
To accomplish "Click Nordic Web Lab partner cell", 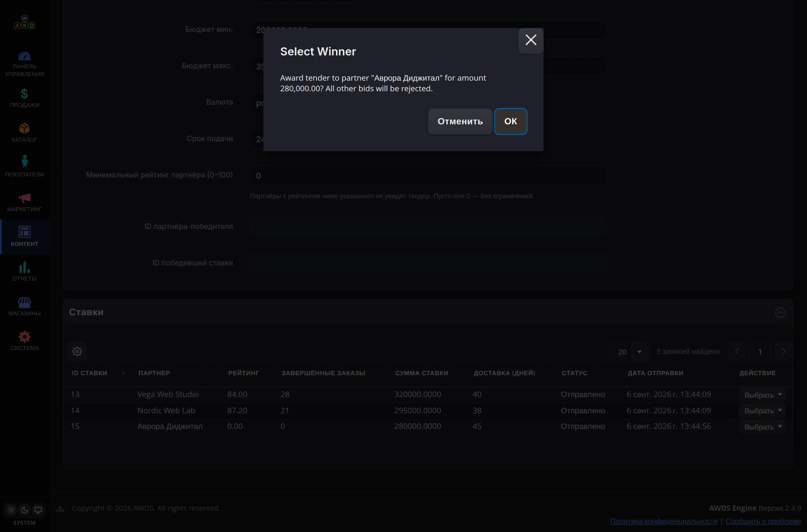I will pyautogui.click(x=166, y=410).
